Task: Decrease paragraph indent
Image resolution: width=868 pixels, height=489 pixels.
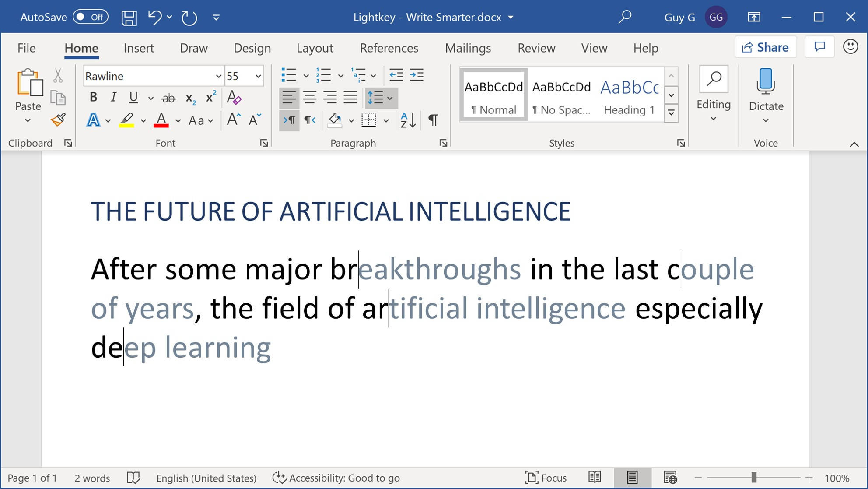Action: coord(396,75)
